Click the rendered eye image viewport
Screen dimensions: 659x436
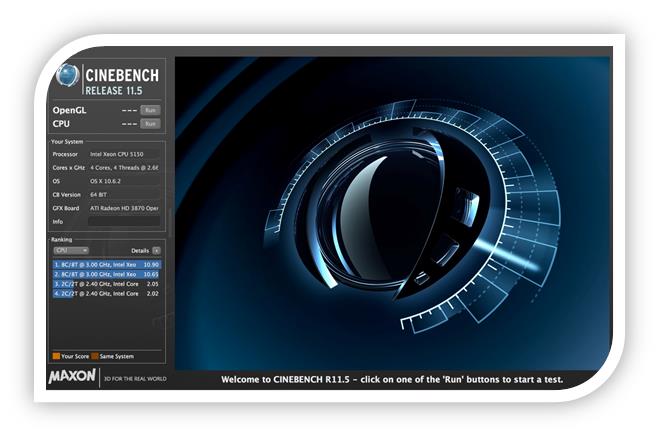pyautogui.click(x=390, y=210)
